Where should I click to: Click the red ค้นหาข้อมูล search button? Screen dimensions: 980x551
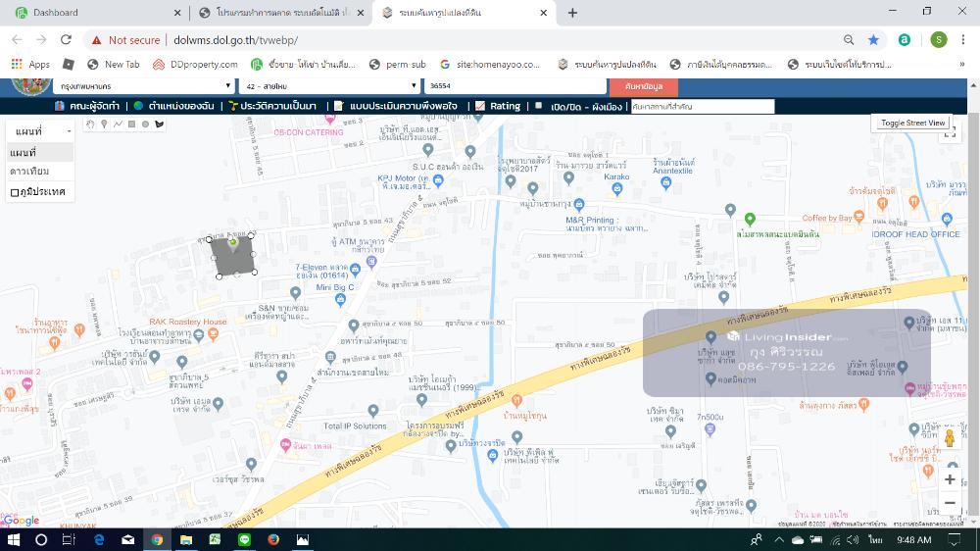(644, 86)
